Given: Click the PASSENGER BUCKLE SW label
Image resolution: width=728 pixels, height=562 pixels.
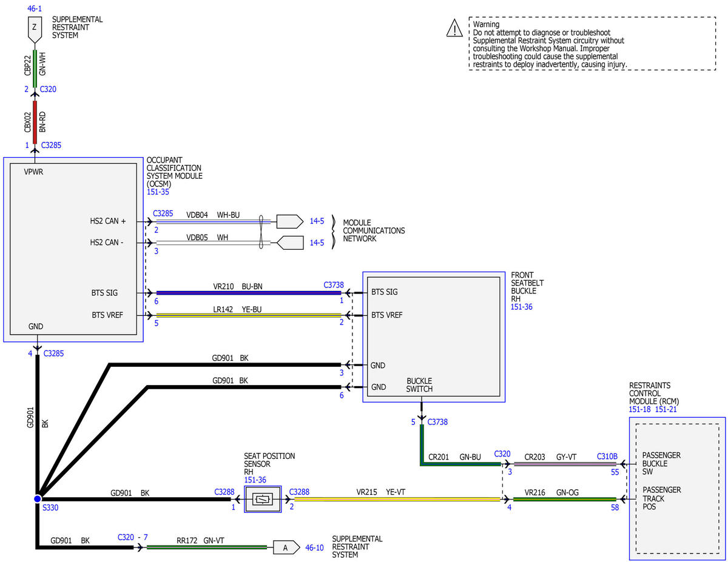Looking at the screenshot, I should (661, 464).
